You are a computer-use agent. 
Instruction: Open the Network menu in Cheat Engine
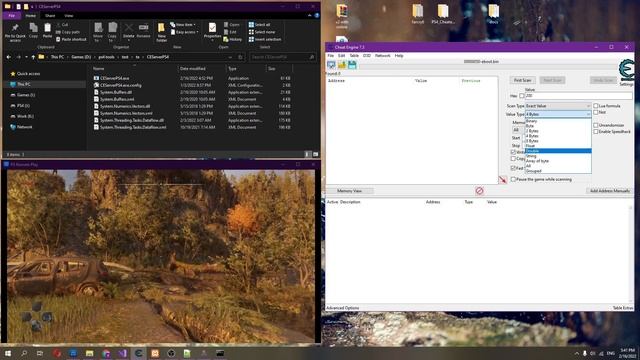coord(382,56)
